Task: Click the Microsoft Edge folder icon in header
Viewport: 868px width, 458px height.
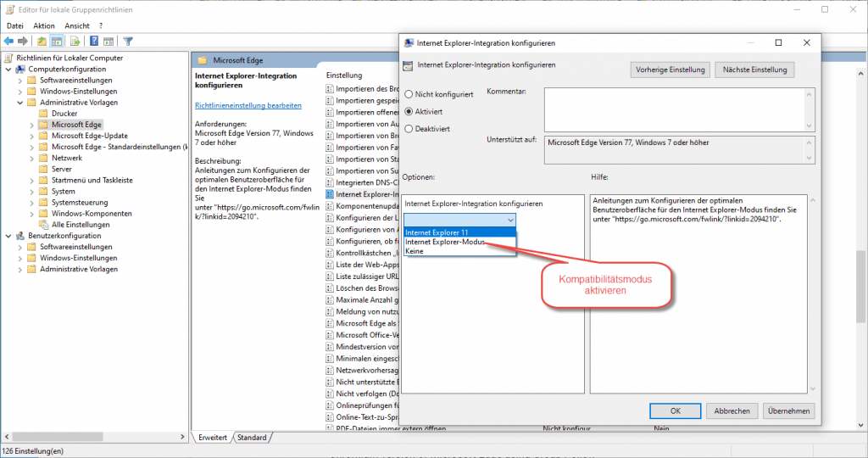Action: (x=202, y=60)
